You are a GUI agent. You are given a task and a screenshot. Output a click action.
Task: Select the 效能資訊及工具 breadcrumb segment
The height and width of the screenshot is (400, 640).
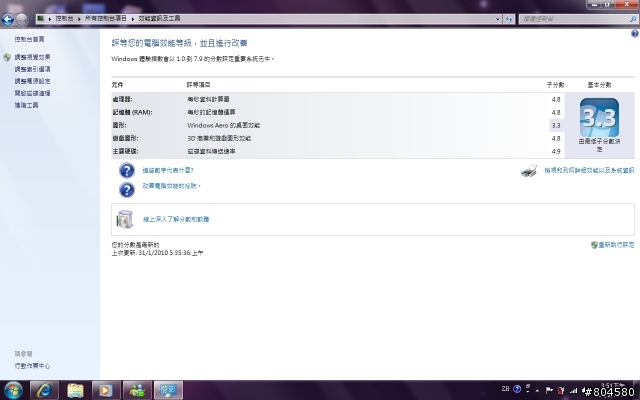point(159,18)
